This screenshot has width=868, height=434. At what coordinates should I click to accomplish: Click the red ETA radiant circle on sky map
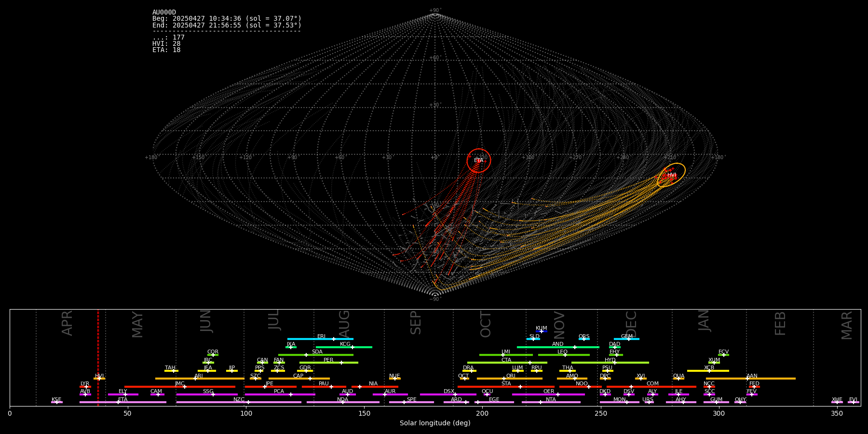tap(479, 161)
